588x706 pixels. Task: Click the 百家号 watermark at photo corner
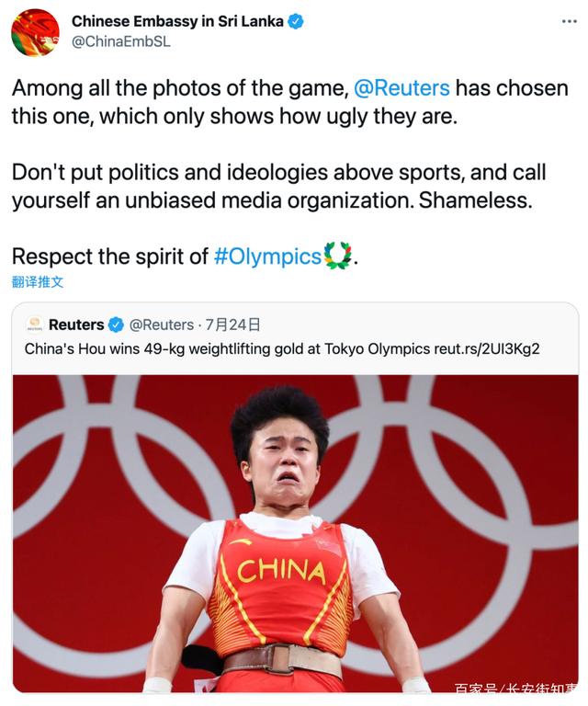pos(516,688)
